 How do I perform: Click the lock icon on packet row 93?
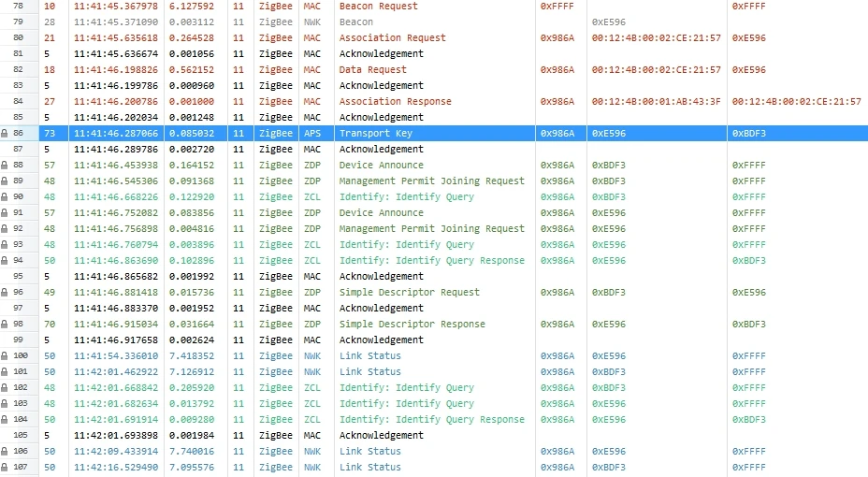pos(5,245)
